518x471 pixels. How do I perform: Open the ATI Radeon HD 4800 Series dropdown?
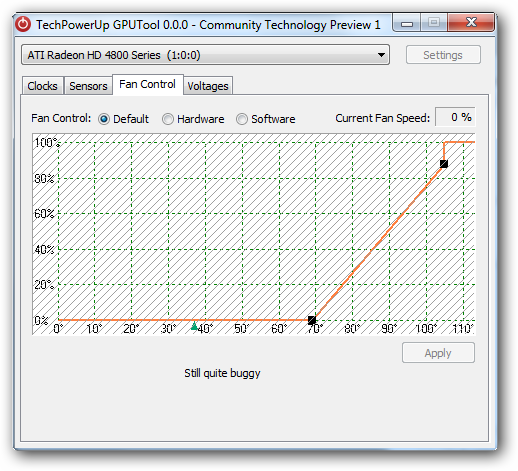pos(205,55)
